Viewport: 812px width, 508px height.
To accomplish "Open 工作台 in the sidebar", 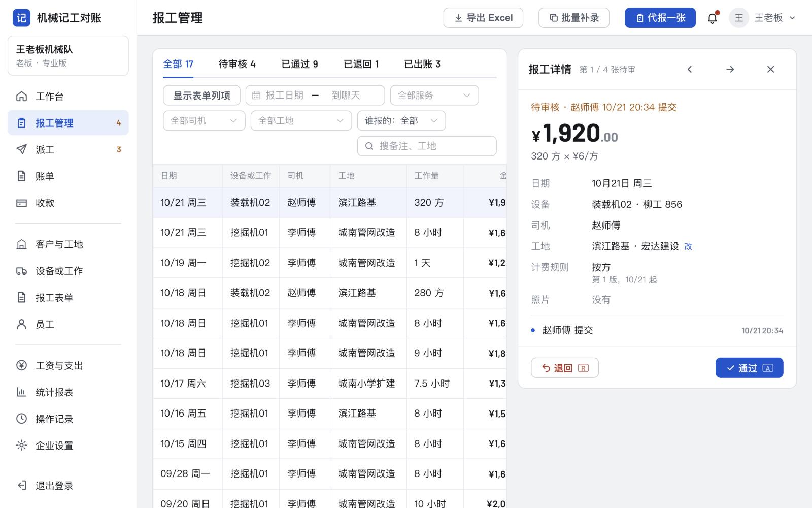I will coord(68,97).
